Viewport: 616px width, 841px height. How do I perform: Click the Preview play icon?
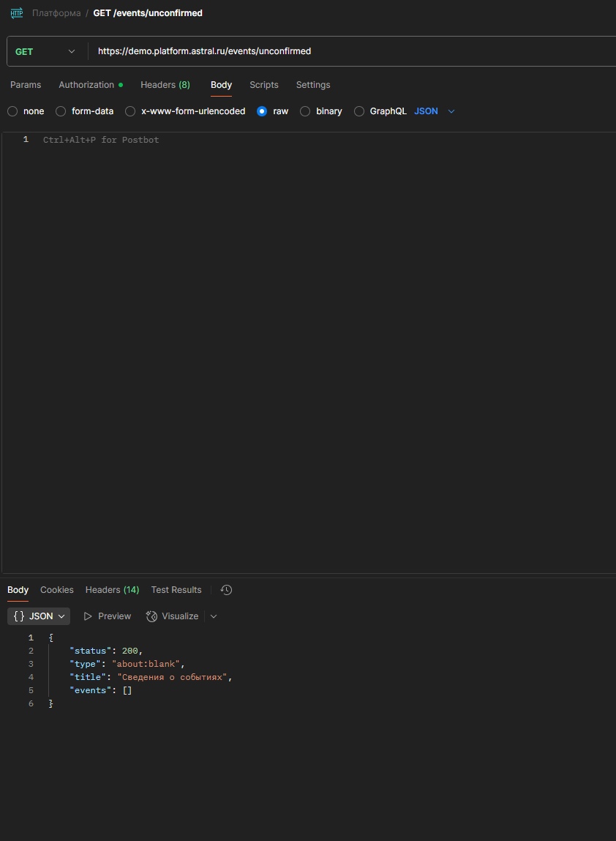coord(88,616)
